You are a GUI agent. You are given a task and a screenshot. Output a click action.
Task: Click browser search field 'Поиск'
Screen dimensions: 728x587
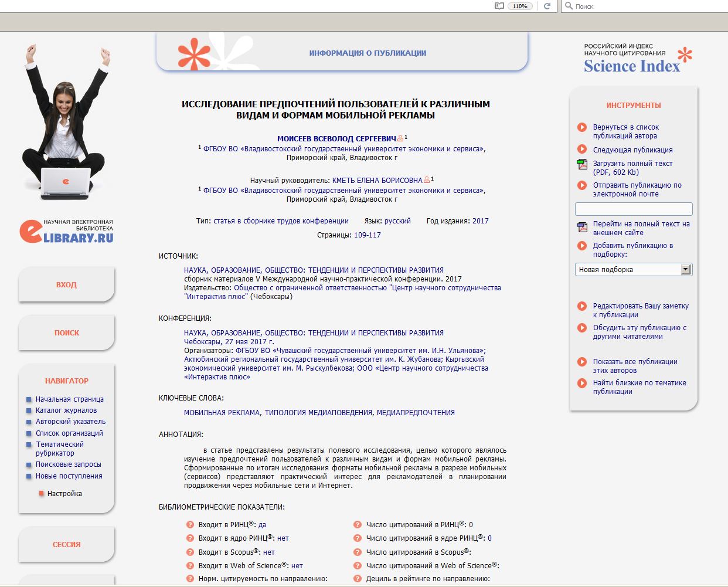click(645, 6)
